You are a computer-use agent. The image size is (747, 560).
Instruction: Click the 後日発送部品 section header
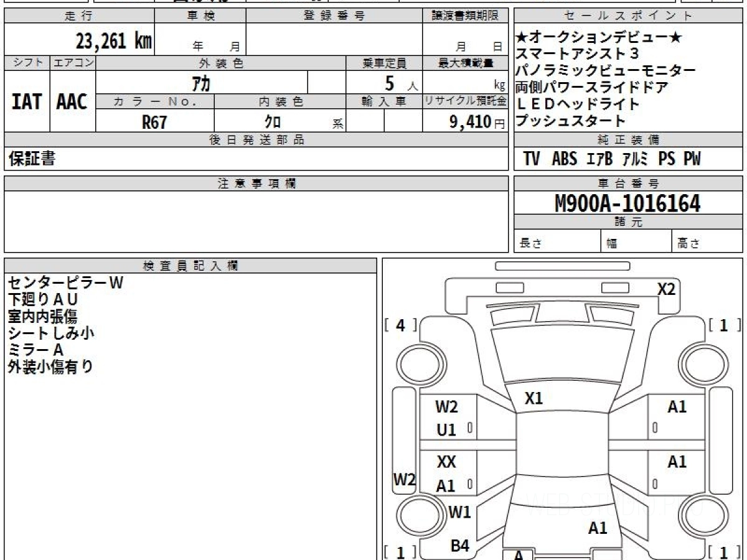[x=256, y=140]
